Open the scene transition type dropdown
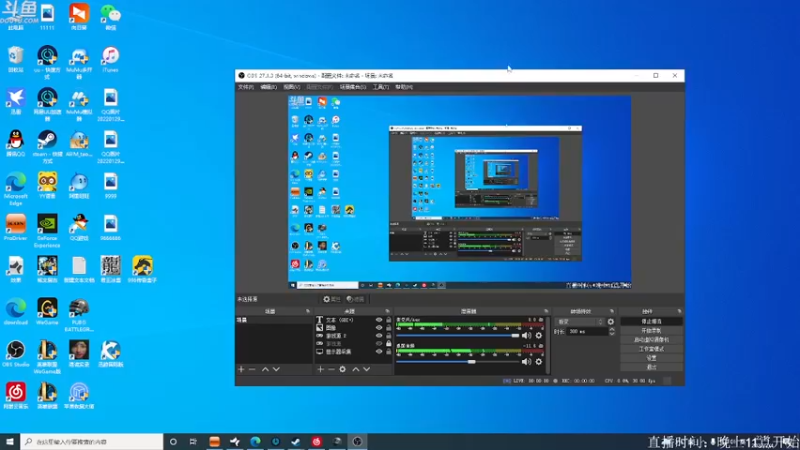The width and height of the screenshot is (800, 450). click(x=580, y=322)
